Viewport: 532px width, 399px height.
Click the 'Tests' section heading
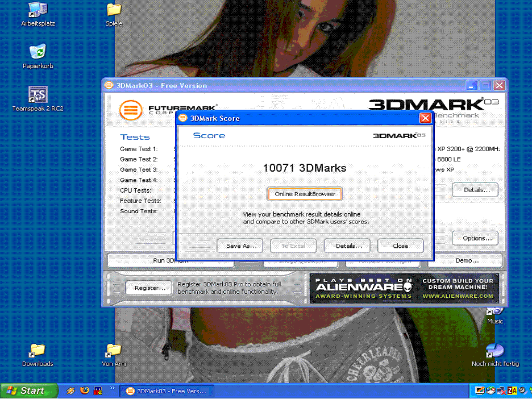coord(135,137)
